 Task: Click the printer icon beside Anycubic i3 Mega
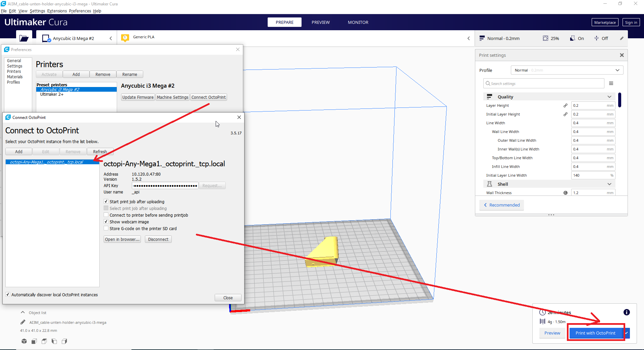pyautogui.click(x=46, y=38)
